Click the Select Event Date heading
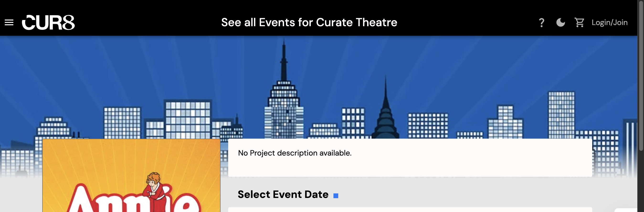The width and height of the screenshot is (644, 212). coord(283,194)
